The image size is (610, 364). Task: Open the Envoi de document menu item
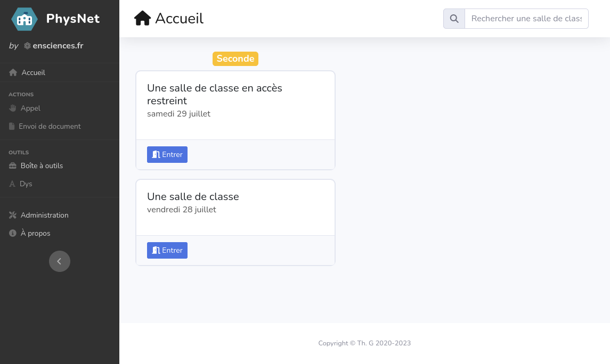[x=50, y=126]
